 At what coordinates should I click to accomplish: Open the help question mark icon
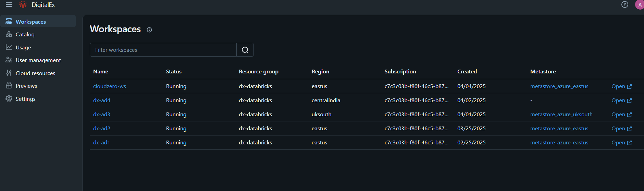(625, 4)
